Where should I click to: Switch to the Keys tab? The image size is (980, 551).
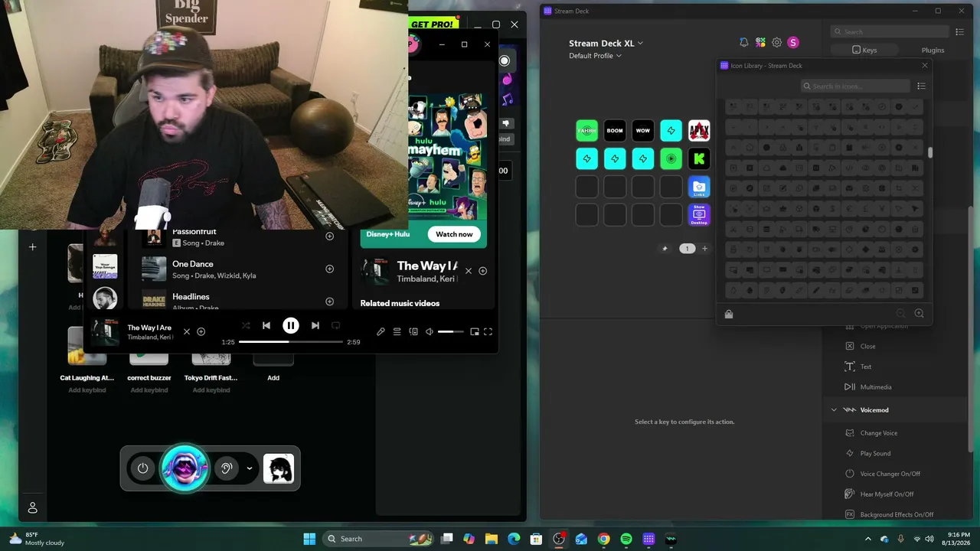click(x=864, y=50)
